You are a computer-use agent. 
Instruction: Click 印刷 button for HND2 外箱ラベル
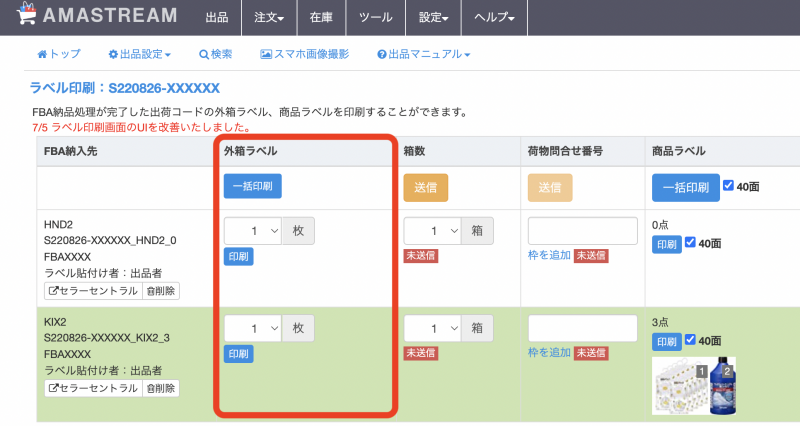tap(238, 256)
